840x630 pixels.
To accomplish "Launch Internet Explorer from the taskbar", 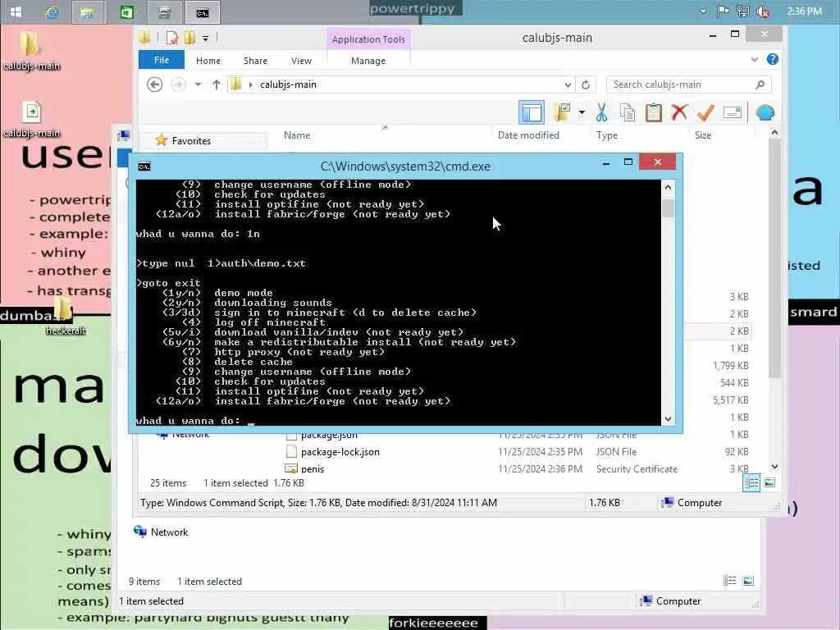I will [52, 11].
